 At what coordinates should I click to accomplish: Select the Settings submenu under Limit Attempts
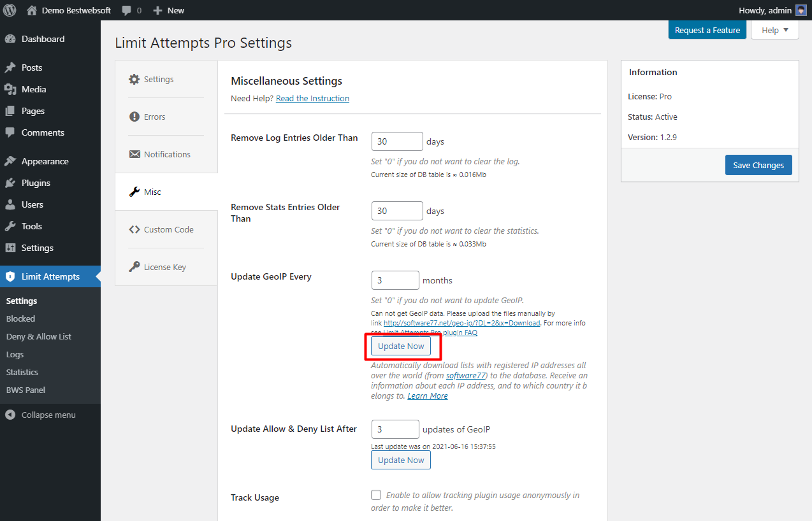[22, 301]
